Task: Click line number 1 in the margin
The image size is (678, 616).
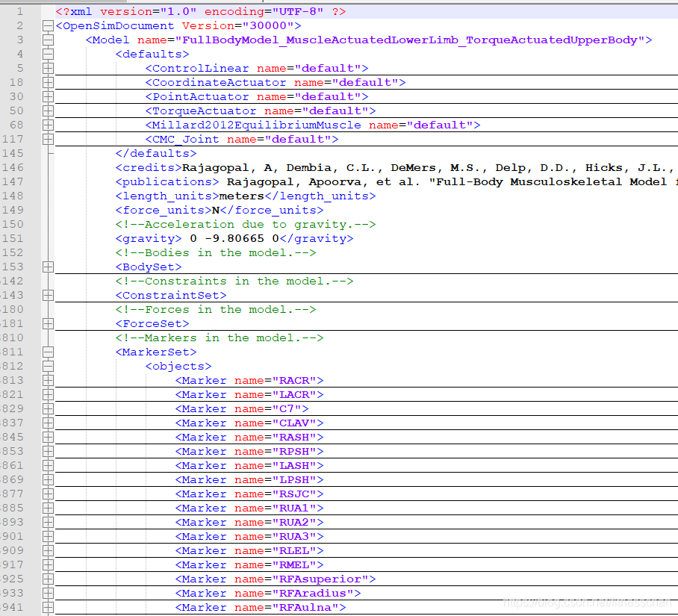Action: pyautogui.click(x=20, y=12)
